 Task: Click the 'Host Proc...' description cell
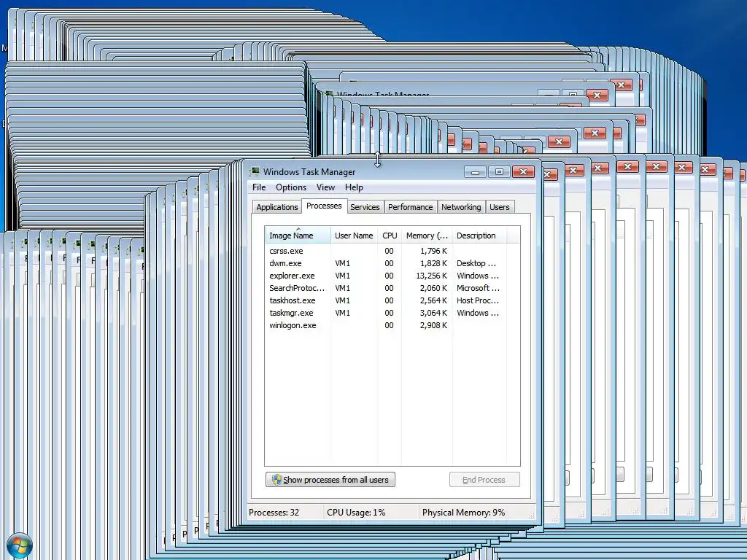478,300
